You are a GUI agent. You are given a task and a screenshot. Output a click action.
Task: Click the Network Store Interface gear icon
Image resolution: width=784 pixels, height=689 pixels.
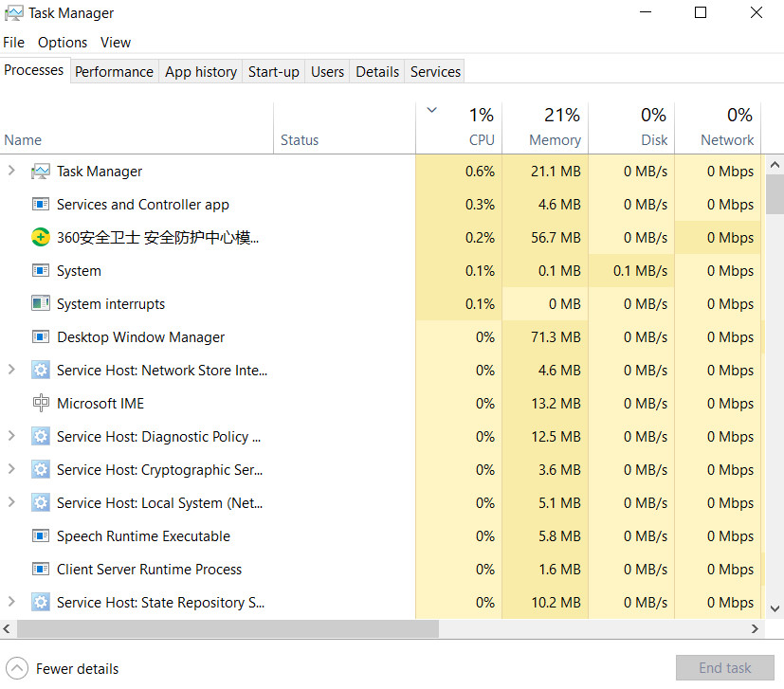click(41, 370)
